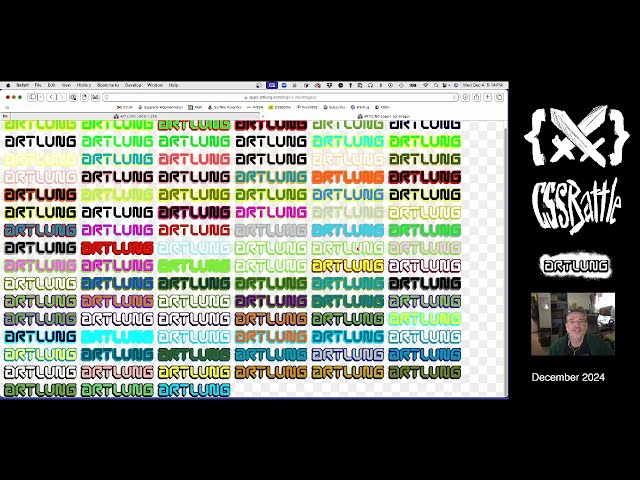The height and width of the screenshot is (480, 640).
Task: Open the Edit menu
Action: pos(51,85)
